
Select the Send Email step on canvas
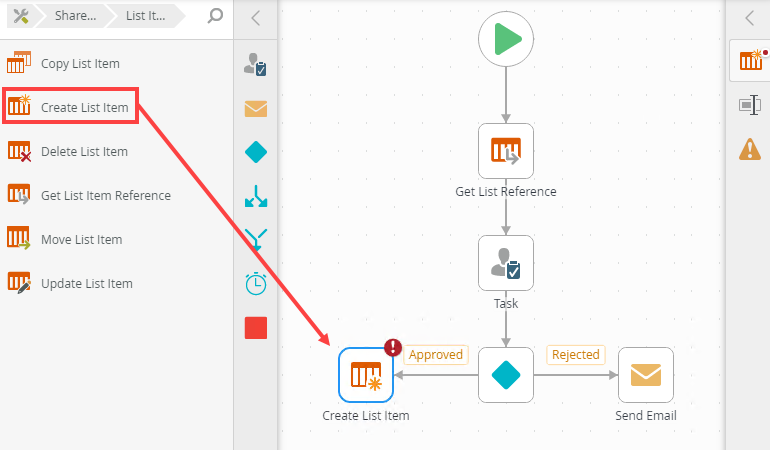pyautogui.click(x=646, y=375)
